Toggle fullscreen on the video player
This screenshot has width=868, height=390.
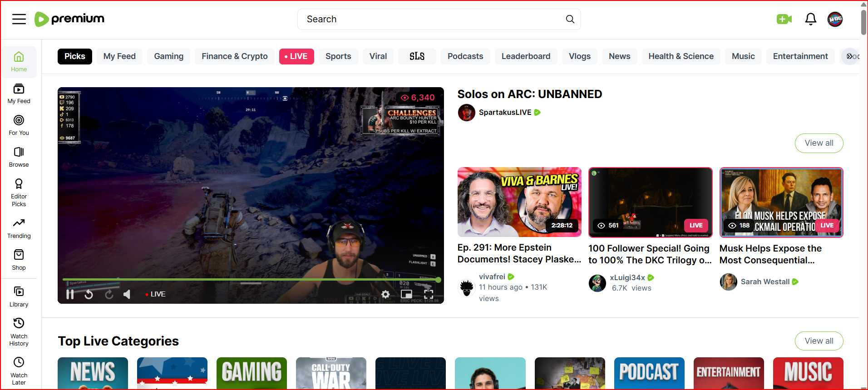(x=428, y=294)
